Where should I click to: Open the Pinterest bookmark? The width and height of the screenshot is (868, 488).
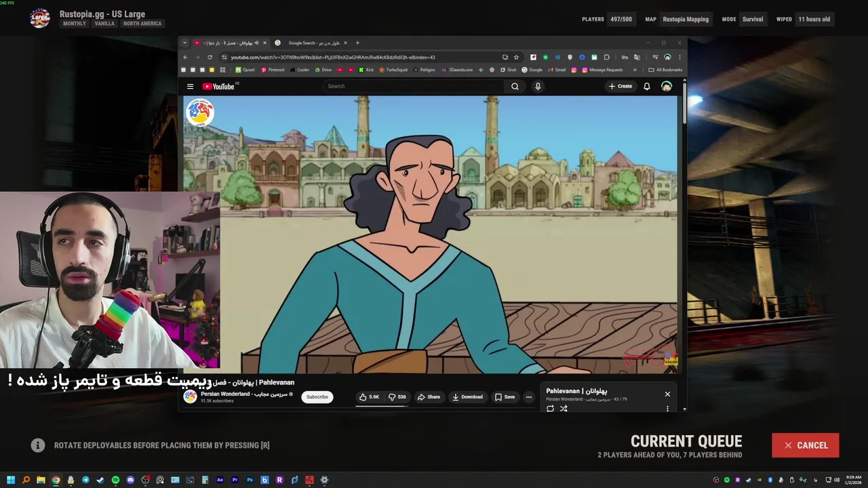[x=272, y=70]
